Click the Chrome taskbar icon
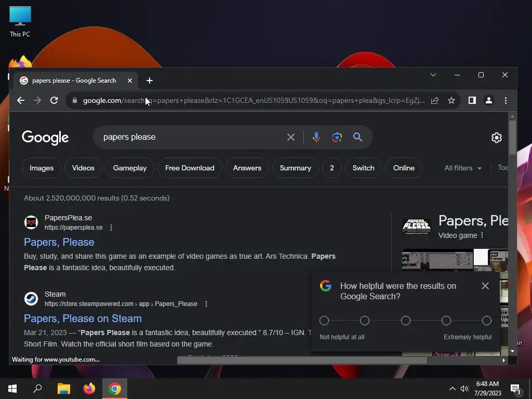Screen dimensions: 532x399 point(115,389)
